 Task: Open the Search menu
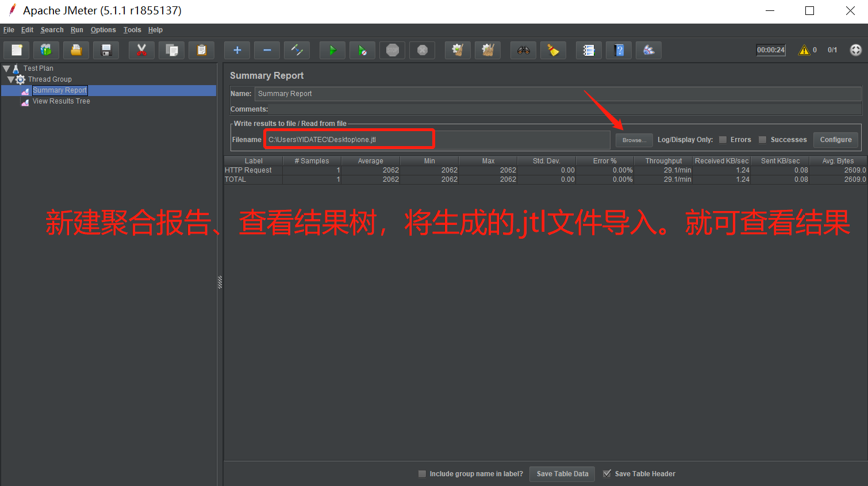(x=52, y=30)
